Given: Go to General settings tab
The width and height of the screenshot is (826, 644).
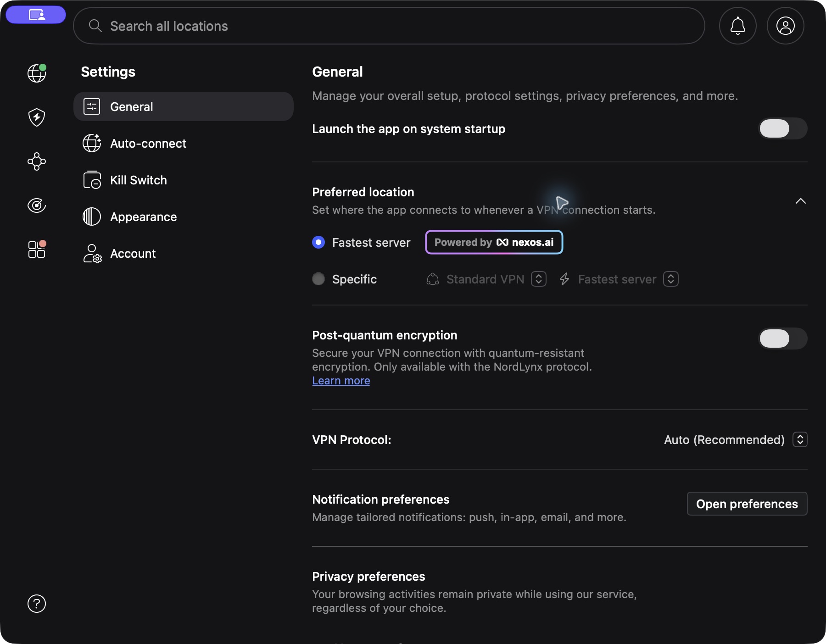Looking at the screenshot, I should [x=184, y=106].
